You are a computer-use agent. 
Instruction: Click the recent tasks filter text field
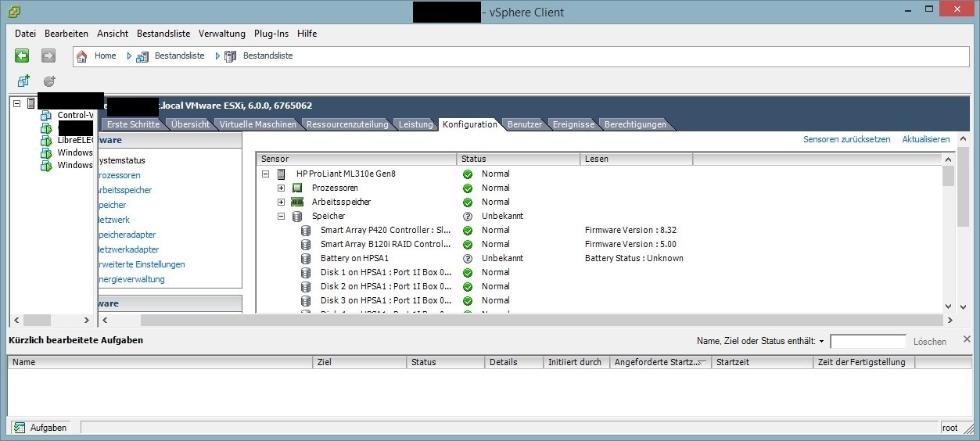(x=867, y=342)
